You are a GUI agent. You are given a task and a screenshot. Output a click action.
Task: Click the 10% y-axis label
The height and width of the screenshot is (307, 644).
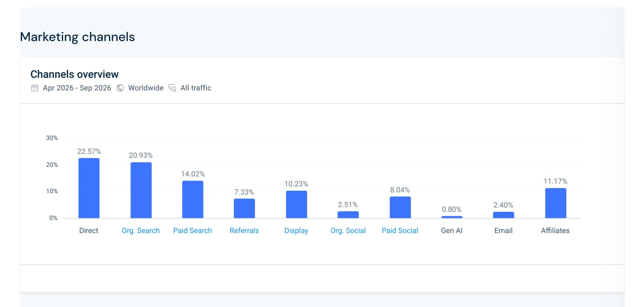(52, 191)
